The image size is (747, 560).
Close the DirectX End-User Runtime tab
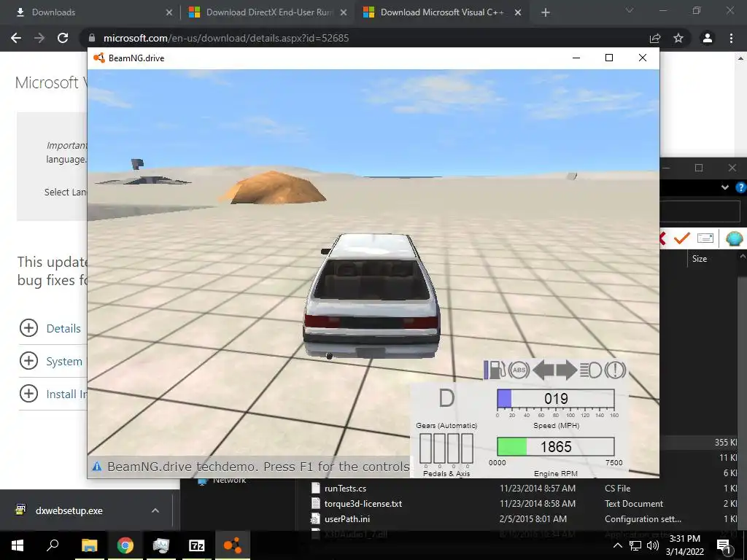click(x=344, y=12)
